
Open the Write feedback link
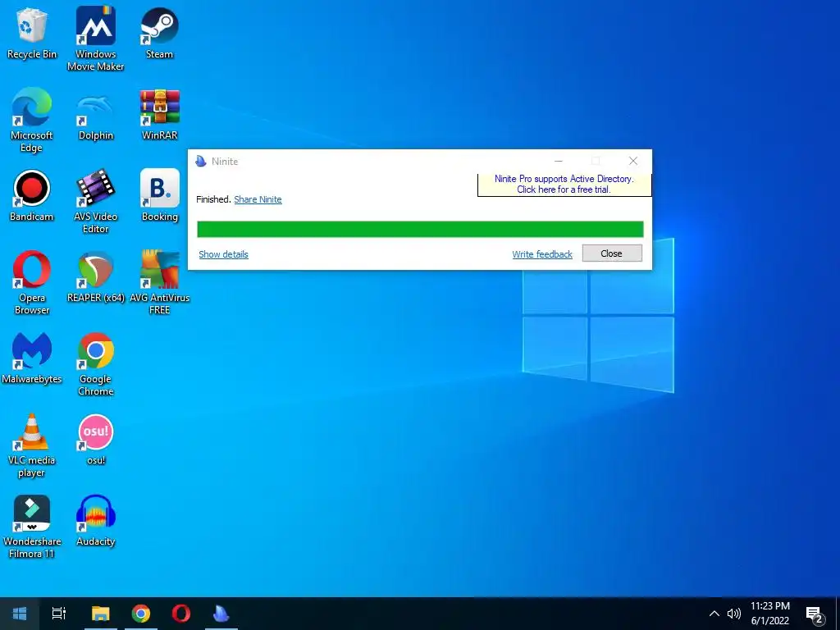point(542,254)
